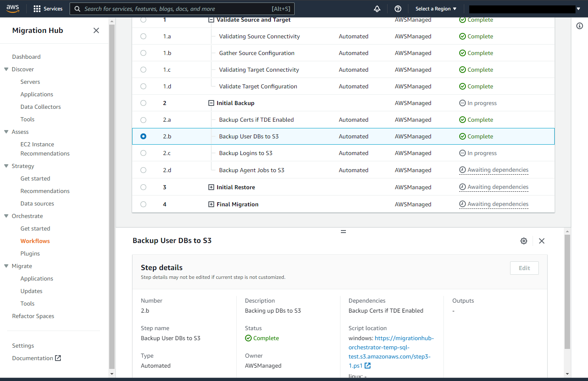
Task: Open the info panel icon
Action: [580, 26]
